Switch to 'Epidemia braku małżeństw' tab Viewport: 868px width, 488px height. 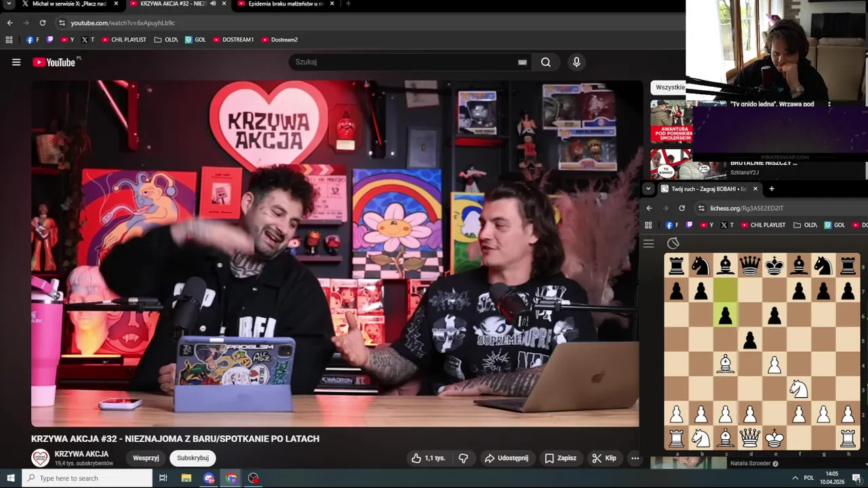[x=285, y=4]
